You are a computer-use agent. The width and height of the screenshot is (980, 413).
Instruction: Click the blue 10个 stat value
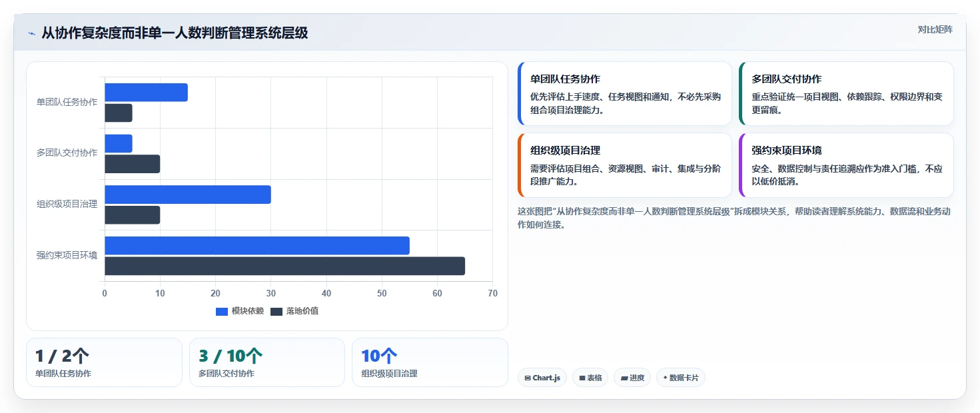[x=379, y=356]
